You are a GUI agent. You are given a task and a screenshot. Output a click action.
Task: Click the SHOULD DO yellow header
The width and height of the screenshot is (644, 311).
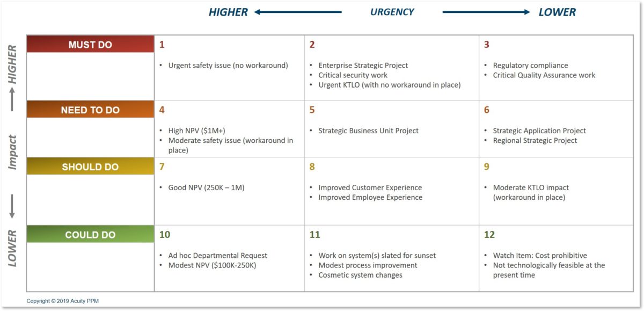[90, 167]
